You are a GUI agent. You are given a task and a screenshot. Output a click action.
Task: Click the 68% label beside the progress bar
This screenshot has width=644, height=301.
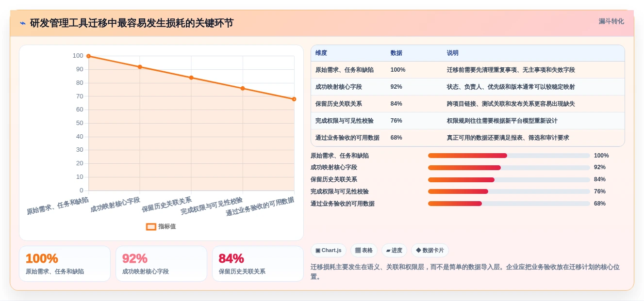(x=600, y=204)
